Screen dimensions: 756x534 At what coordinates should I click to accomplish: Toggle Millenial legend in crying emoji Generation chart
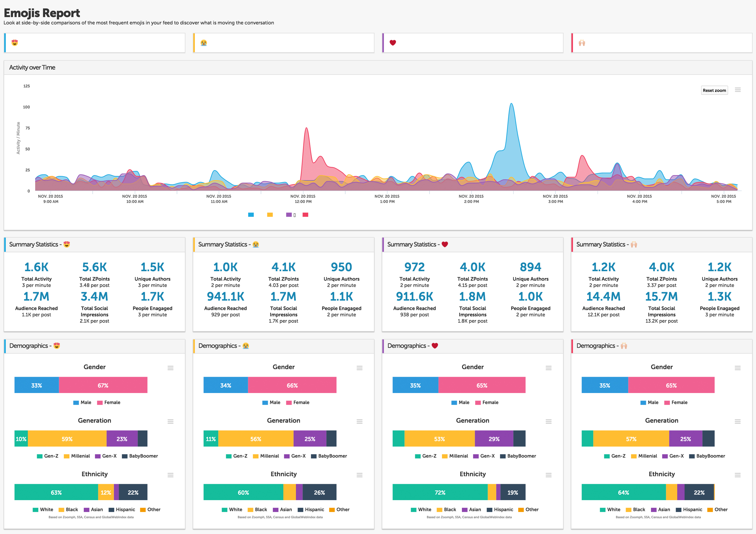click(x=266, y=456)
